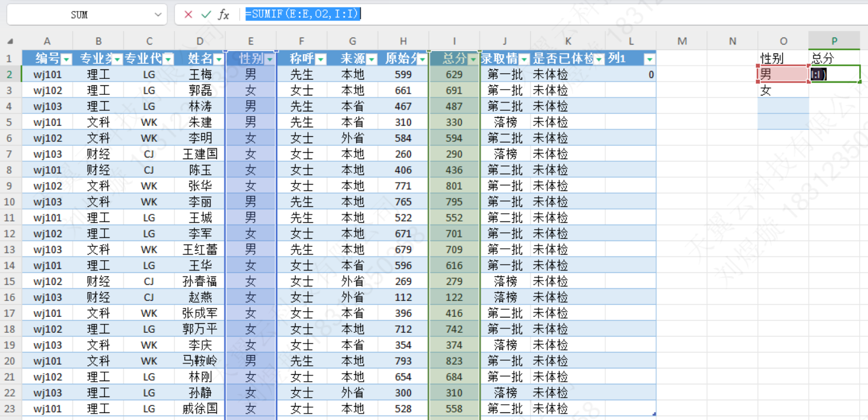Open the 性别 column filter dropdown
The width and height of the screenshot is (868, 420).
pyautogui.click(x=270, y=59)
